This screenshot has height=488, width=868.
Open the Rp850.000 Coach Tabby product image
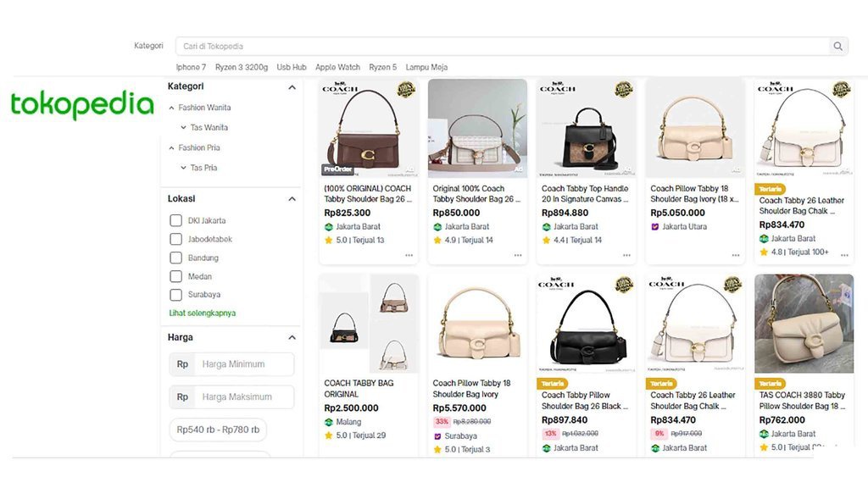477,129
